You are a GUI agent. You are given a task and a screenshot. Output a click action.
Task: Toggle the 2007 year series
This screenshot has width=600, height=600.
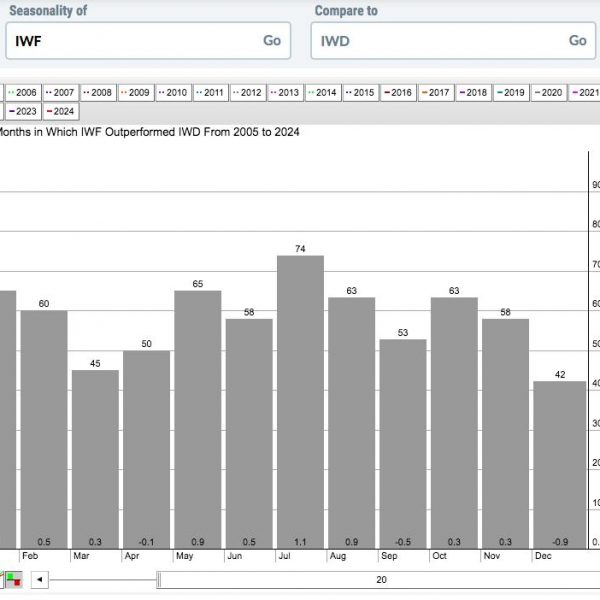[60, 93]
